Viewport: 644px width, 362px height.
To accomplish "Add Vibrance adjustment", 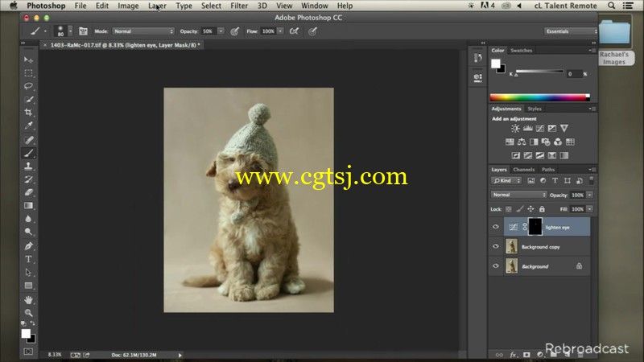I will pos(564,129).
